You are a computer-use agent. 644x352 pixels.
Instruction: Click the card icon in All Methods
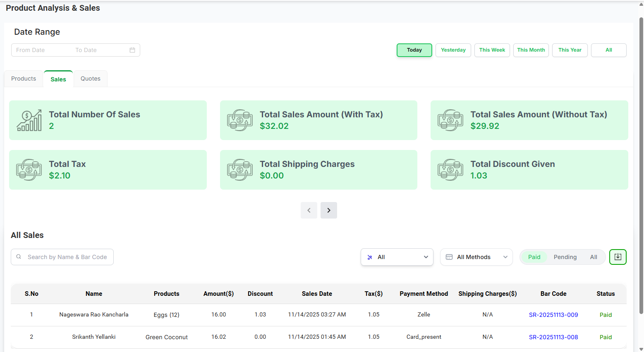click(x=449, y=257)
